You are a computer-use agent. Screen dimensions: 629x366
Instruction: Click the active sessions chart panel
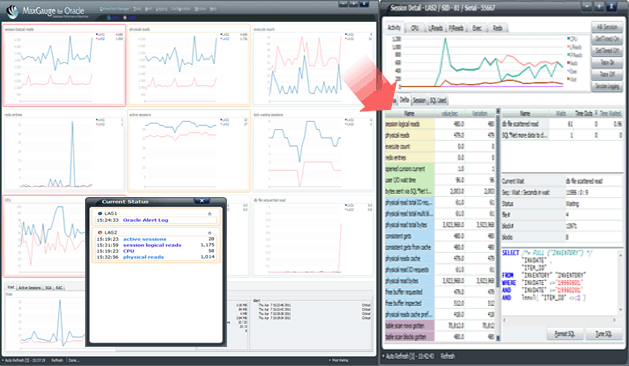click(x=189, y=151)
